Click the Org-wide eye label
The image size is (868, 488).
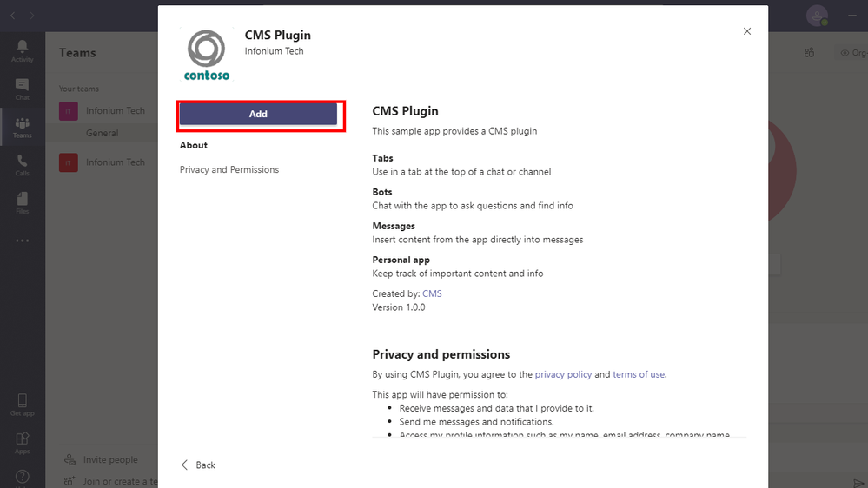[x=853, y=53]
